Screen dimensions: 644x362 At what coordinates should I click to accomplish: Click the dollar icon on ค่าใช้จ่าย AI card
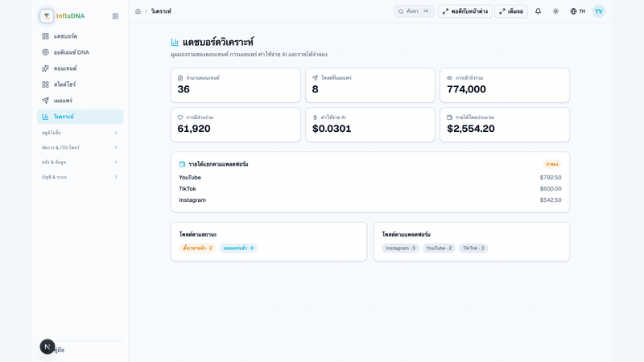point(315,117)
